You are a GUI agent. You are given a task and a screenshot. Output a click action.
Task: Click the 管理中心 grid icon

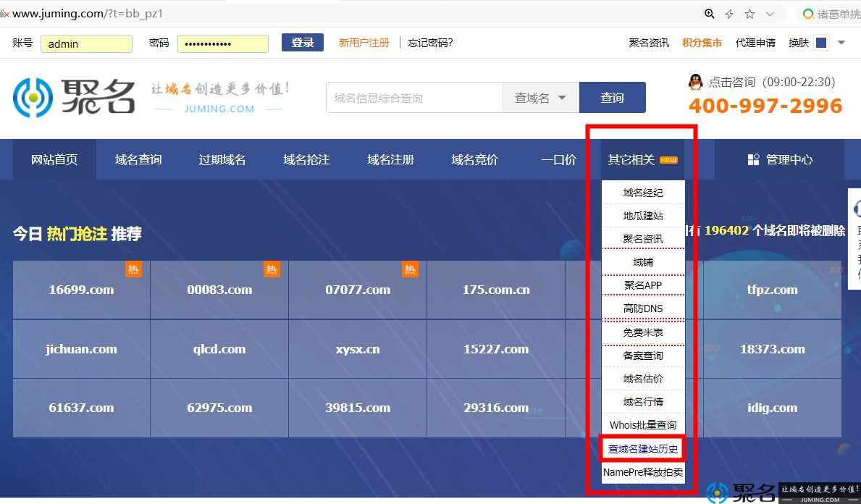point(753,160)
